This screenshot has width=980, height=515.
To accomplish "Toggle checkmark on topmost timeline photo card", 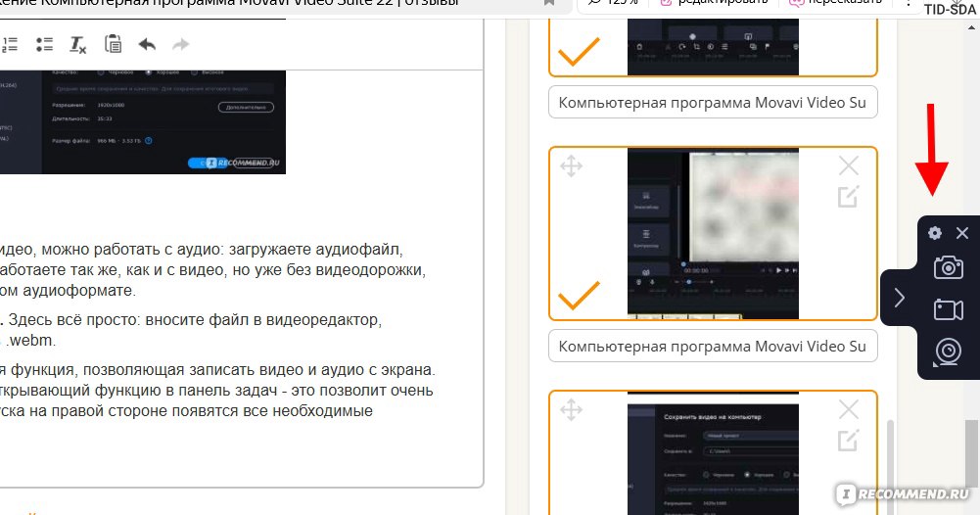I will coord(579,52).
